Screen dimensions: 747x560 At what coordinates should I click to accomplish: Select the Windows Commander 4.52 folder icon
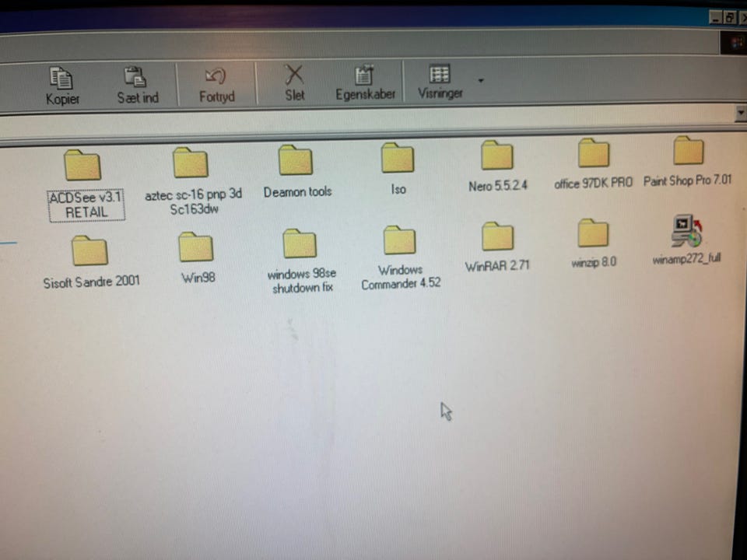coord(400,240)
